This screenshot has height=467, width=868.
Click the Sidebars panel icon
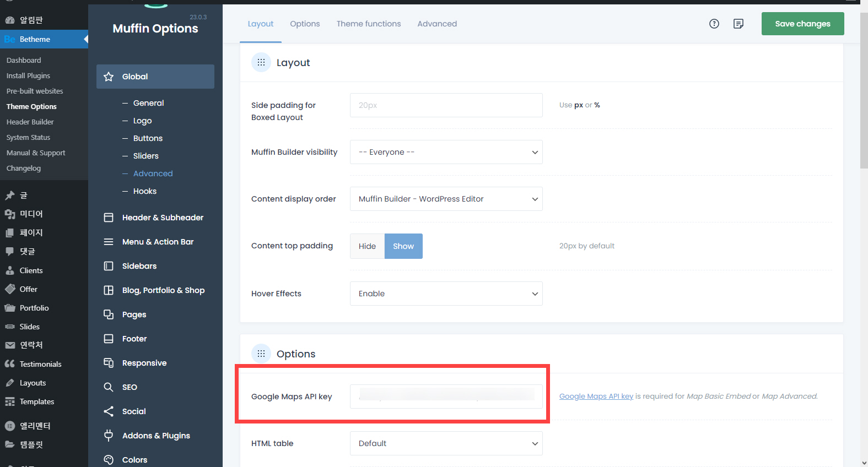coord(109,266)
